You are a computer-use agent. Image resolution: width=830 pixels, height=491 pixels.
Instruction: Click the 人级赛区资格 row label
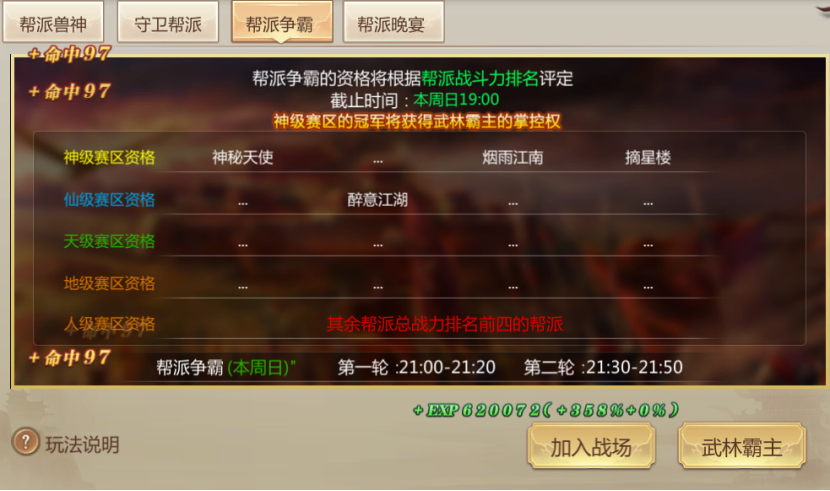click(110, 324)
